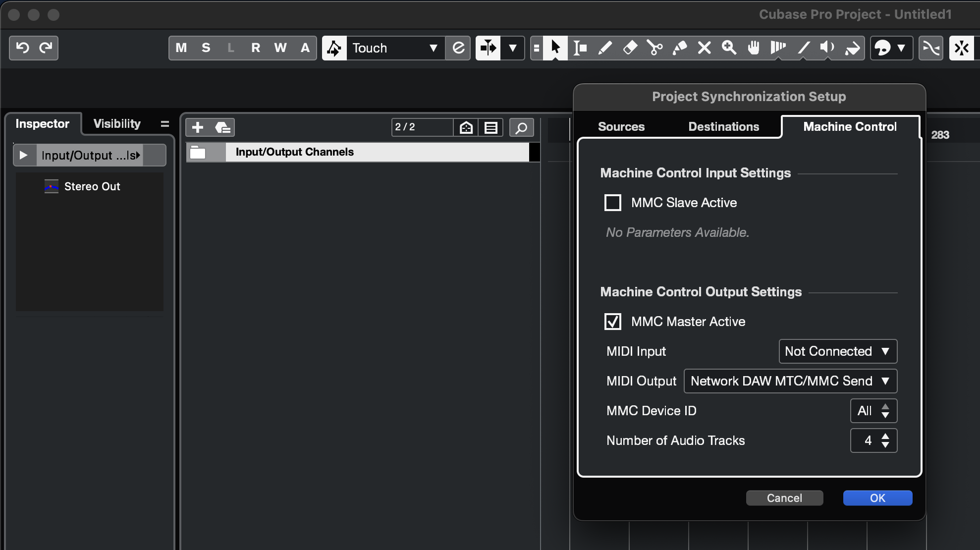Click the Add Track plus icon
This screenshot has height=550, width=980.
click(x=198, y=127)
